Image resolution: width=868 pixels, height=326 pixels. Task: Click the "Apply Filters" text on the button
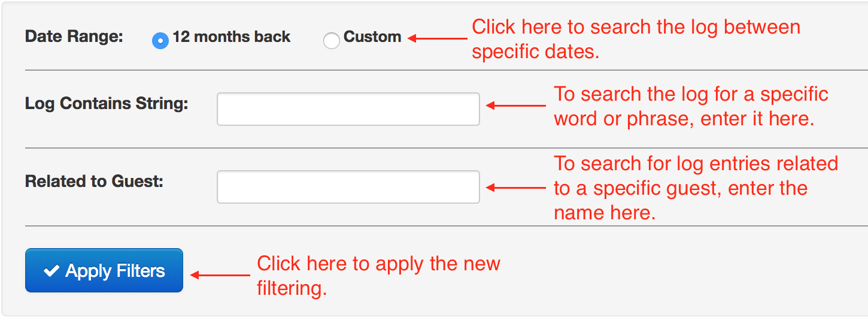115,271
